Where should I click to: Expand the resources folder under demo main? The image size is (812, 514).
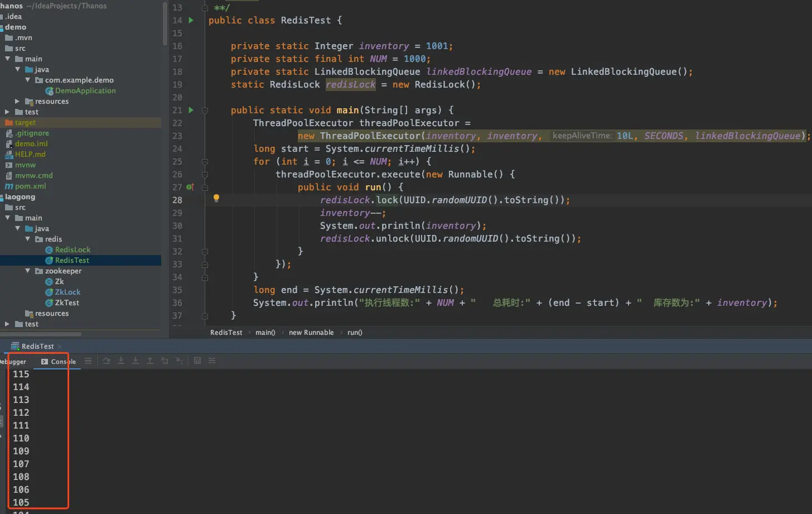point(17,101)
